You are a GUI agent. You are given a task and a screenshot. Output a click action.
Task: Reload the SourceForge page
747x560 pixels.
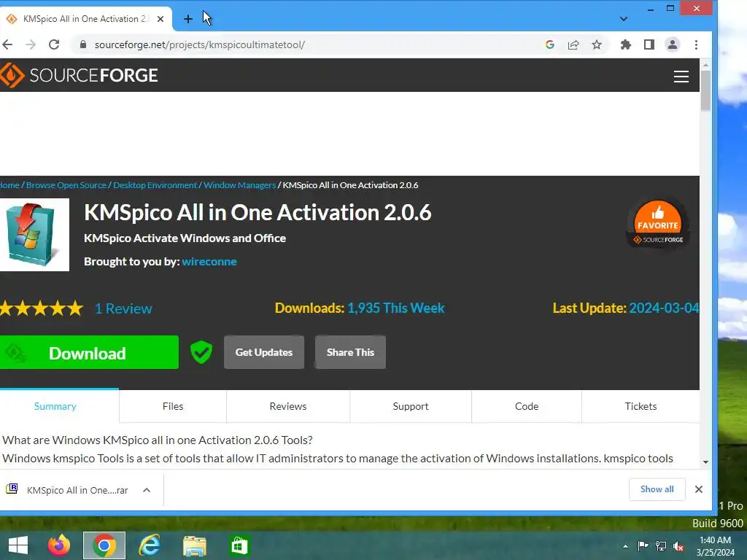(x=54, y=44)
